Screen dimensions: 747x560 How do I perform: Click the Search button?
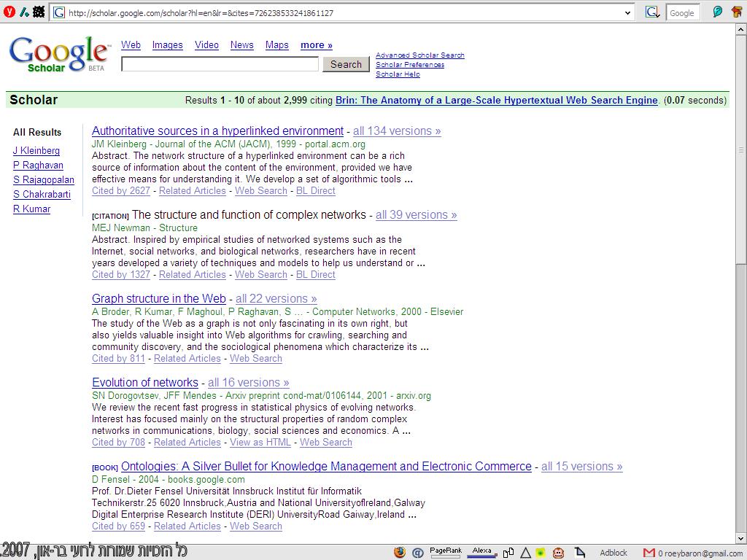(x=346, y=64)
